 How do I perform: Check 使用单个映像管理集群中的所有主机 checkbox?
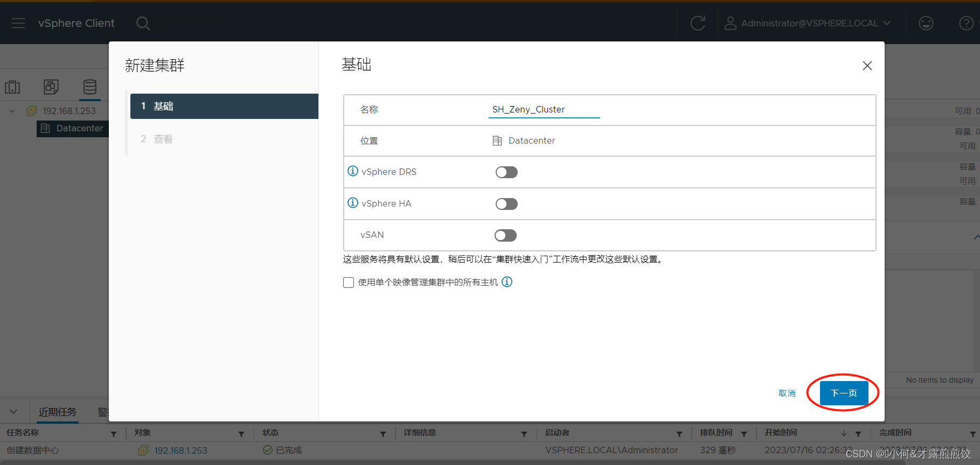[x=349, y=283]
